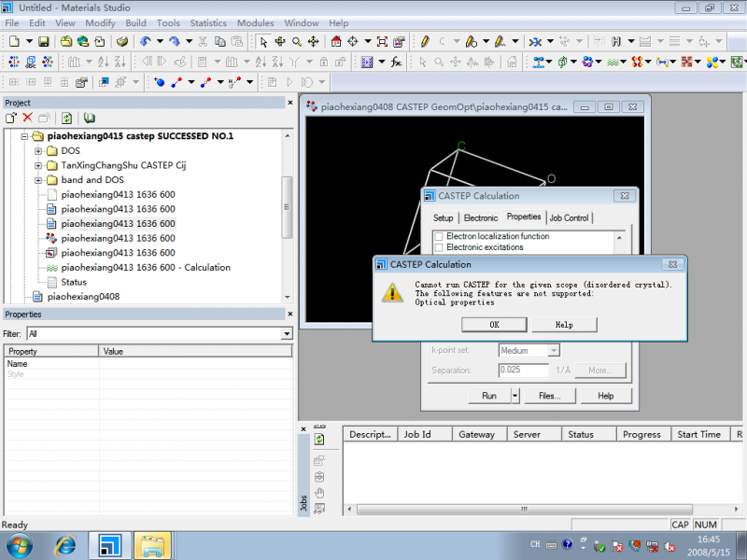Click the Undo arrow icon

[145, 41]
